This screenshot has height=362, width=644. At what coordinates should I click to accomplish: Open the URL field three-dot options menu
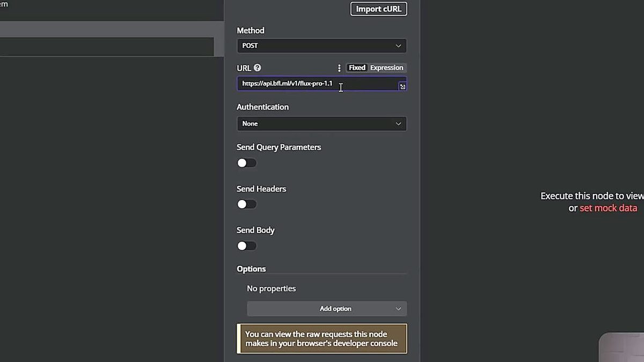click(339, 68)
